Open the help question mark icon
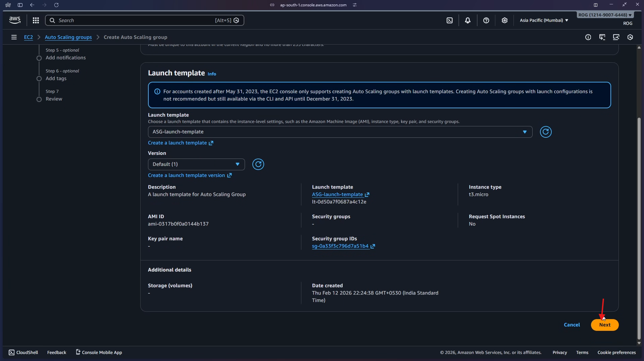Screen dimensions: 644x361 (486, 20)
